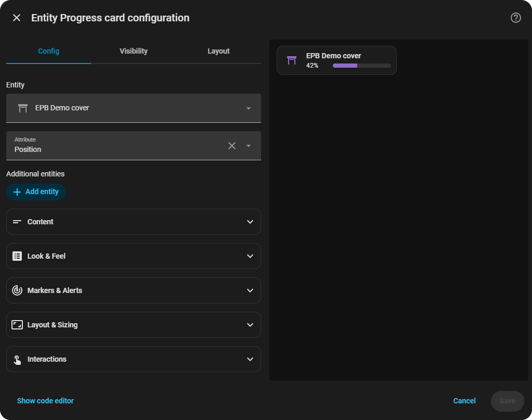Click the Interactions chevron arrow
532x420 pixels.
[x=250, y=359]
